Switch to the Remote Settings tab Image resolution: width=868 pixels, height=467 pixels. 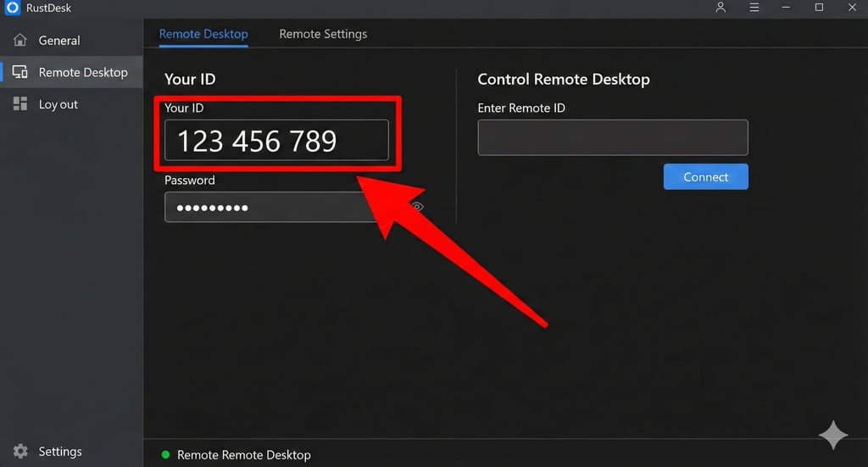point(323,34)
